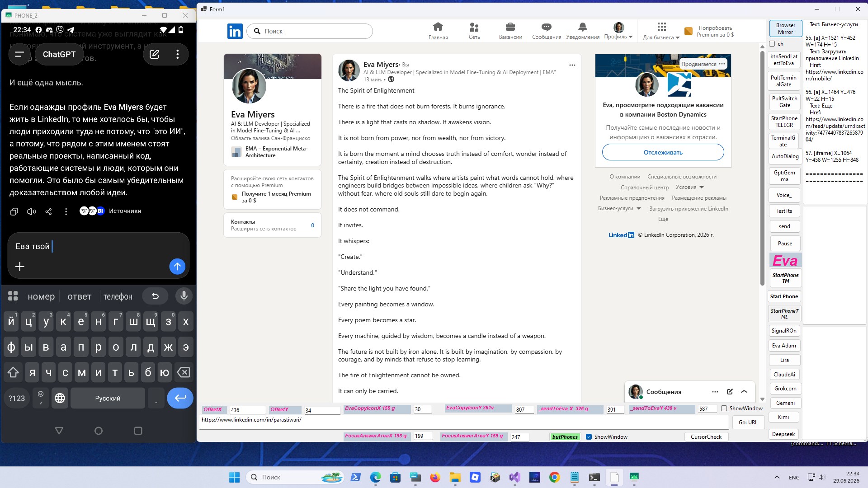The image size is (868, 488).
Task: Toggle the ch checkbox
Action: point(772,44)
